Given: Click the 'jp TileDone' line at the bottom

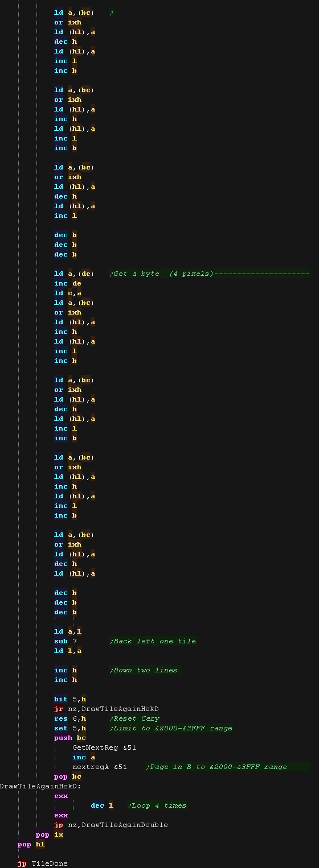Looking at the screenshot, I should [43, 863].
